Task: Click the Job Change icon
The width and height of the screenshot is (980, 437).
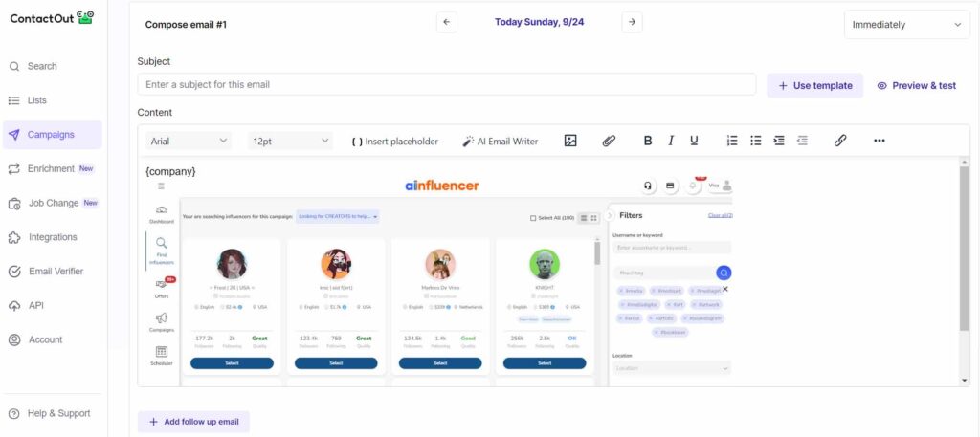Action: coord(15,204)
